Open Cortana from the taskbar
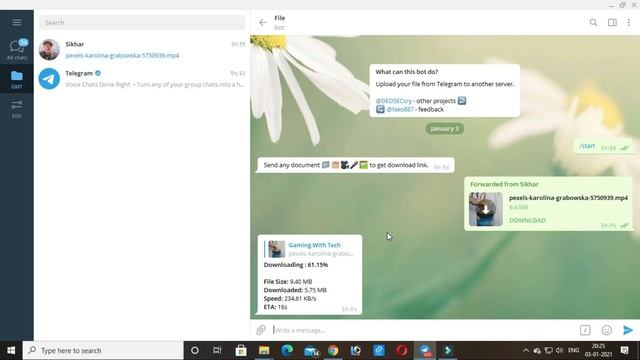This screenshot has width=640, height=360. point(195,350)
